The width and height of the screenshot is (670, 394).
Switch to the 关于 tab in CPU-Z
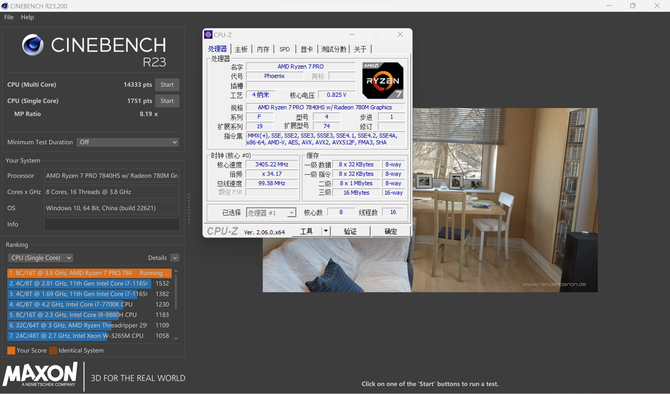(360, 49)
